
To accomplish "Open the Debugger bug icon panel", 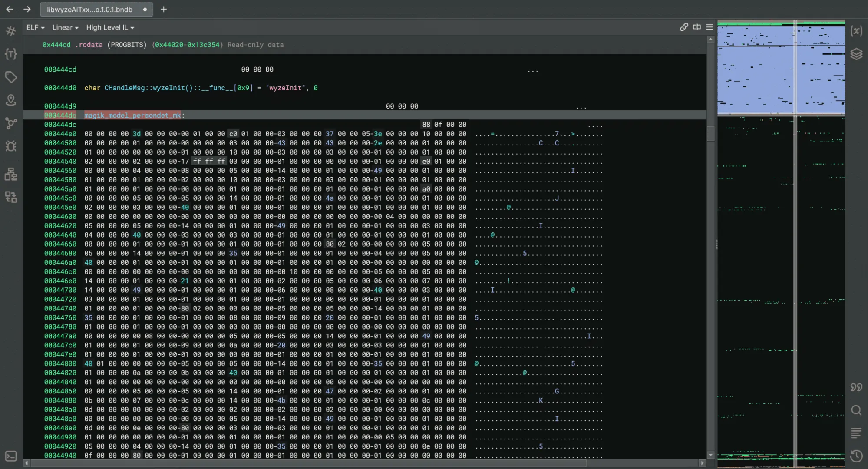I will (11, 146).
